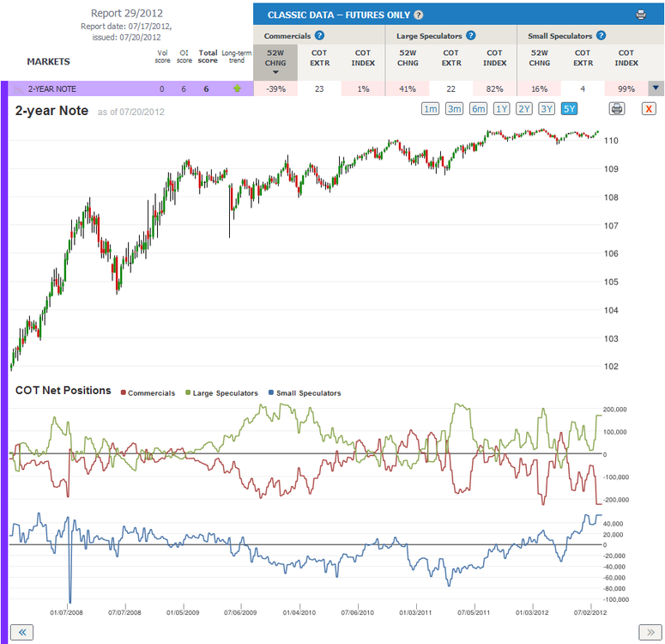The width and height of the screenshot is (665, 644).
Task: Open the Large Speculators help icon
Action: (x=471, y=36)
